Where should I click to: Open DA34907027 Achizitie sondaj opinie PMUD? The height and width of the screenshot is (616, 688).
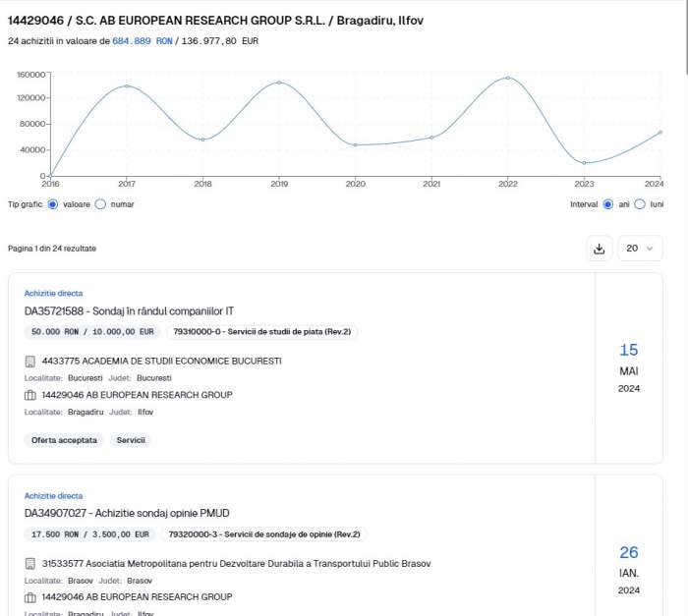tap(127, 513)
